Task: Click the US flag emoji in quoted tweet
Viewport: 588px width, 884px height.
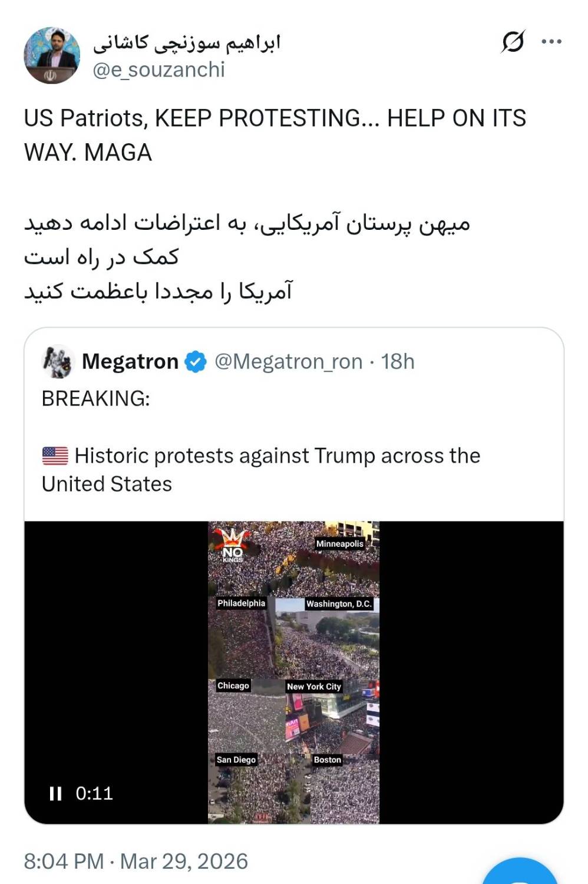Action: (x=55, y=456)
